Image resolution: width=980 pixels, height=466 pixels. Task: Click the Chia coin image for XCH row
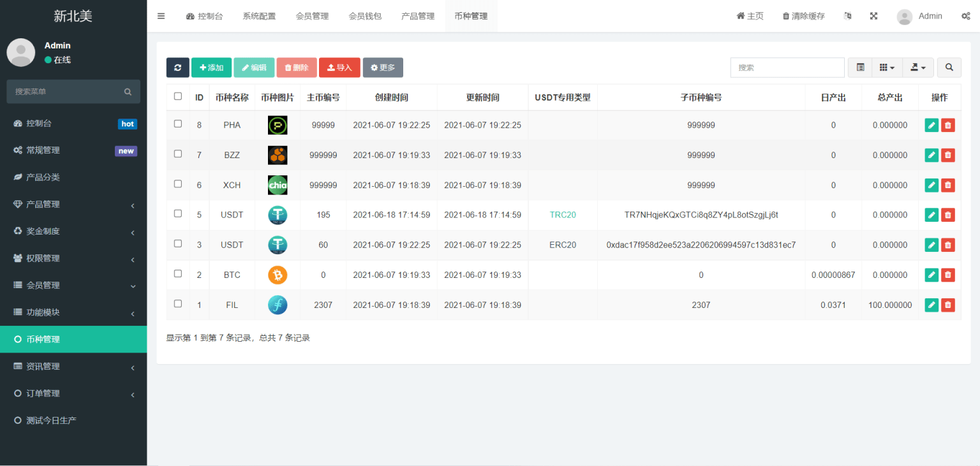click(x=278, y=185)
